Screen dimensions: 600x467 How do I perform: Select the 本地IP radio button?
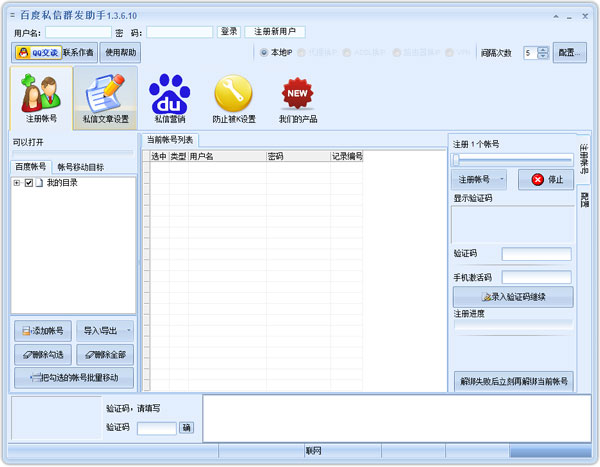(x=264, y=52)
